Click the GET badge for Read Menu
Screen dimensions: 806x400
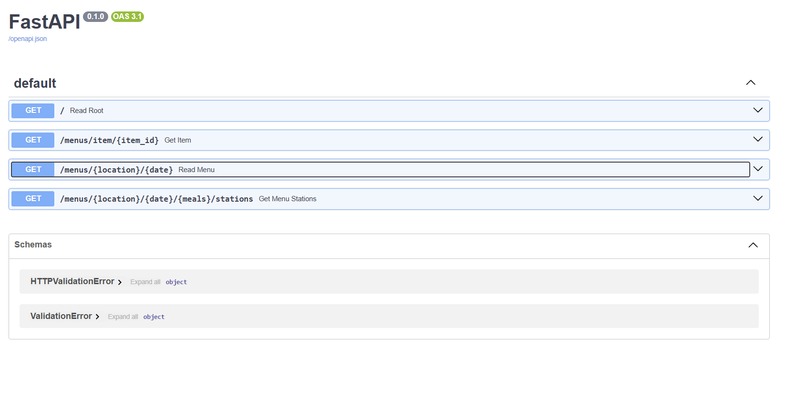pyautogui.click(x=33, y=169)
